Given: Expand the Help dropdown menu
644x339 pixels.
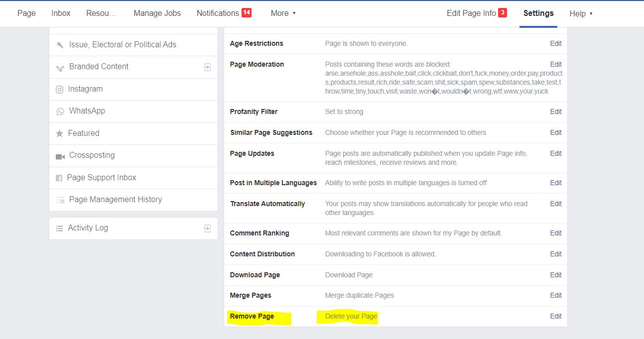Looking at the screenshot, I should coord(581,13).
